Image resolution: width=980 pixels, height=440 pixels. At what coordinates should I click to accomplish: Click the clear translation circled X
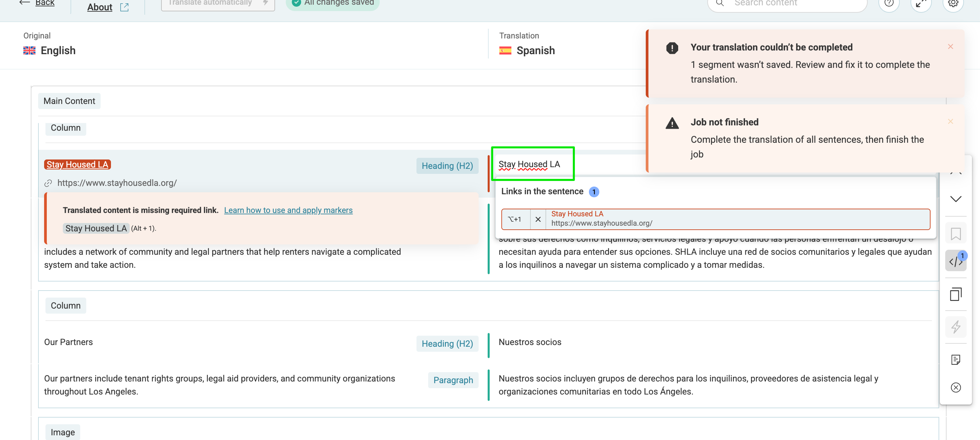(x=955, y=388)
